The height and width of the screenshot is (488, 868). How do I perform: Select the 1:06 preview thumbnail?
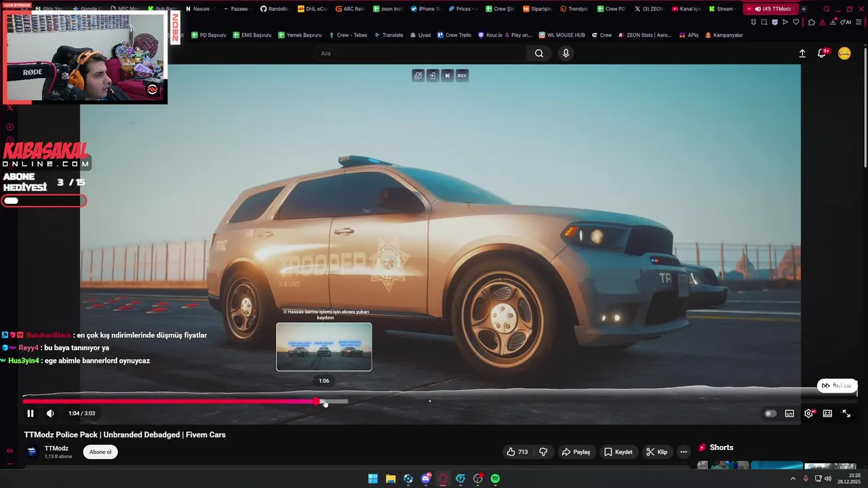[323, 346]
